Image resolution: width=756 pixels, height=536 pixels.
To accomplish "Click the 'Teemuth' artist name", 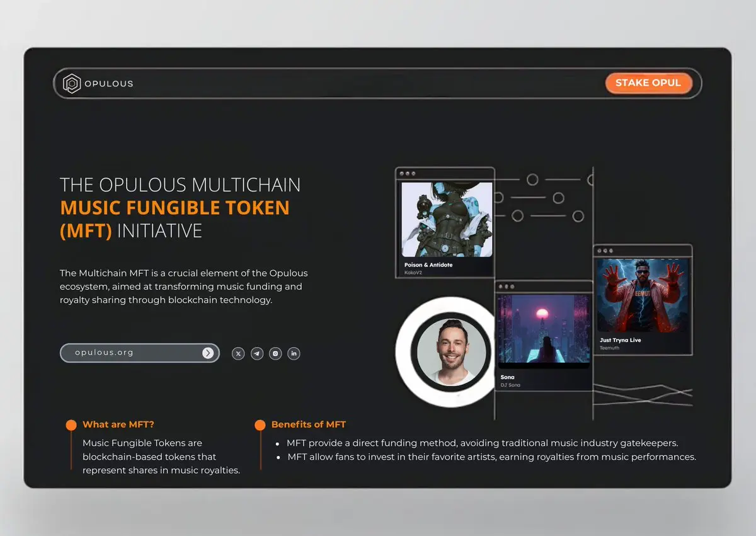I will point(609,348).
